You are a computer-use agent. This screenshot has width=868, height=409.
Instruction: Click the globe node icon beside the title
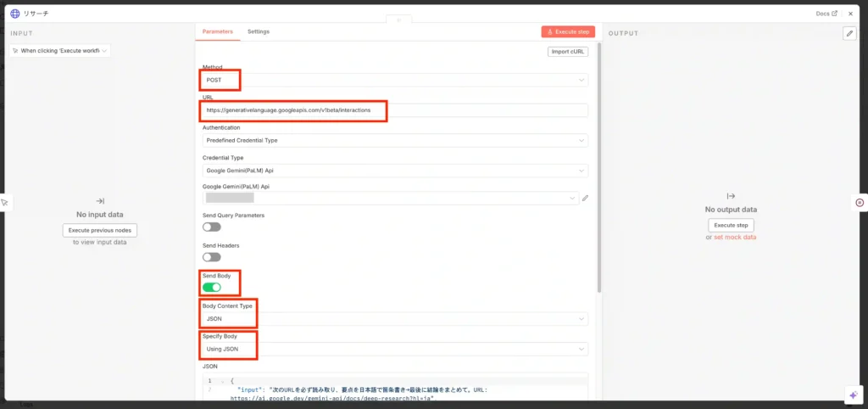coord(14,14)
